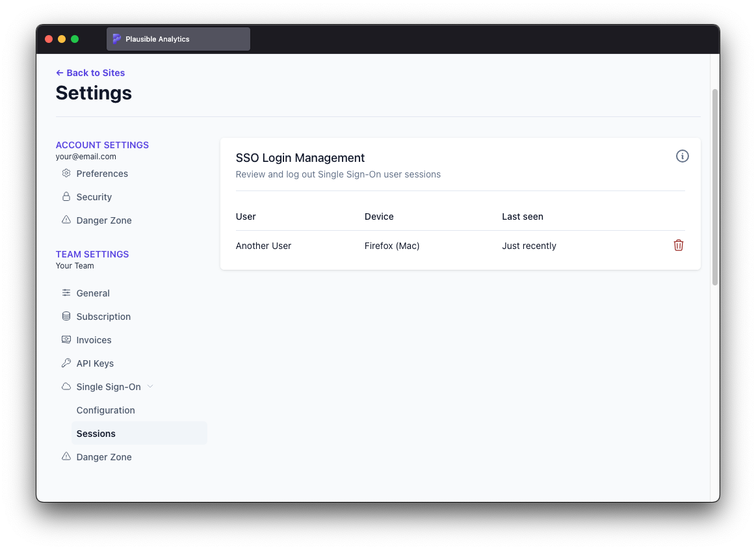Click the cloud icon beside Single Sign-On
The image size is (756, 550).
[66, 387]
